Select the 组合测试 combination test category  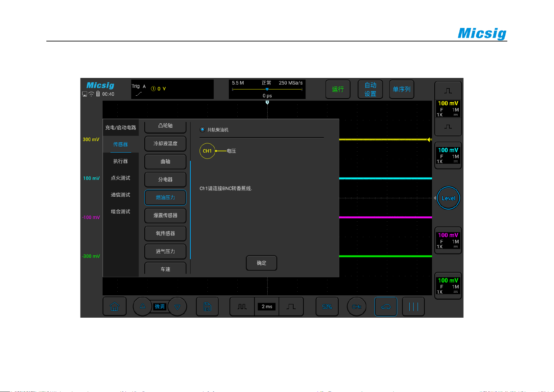coord(121,211)
